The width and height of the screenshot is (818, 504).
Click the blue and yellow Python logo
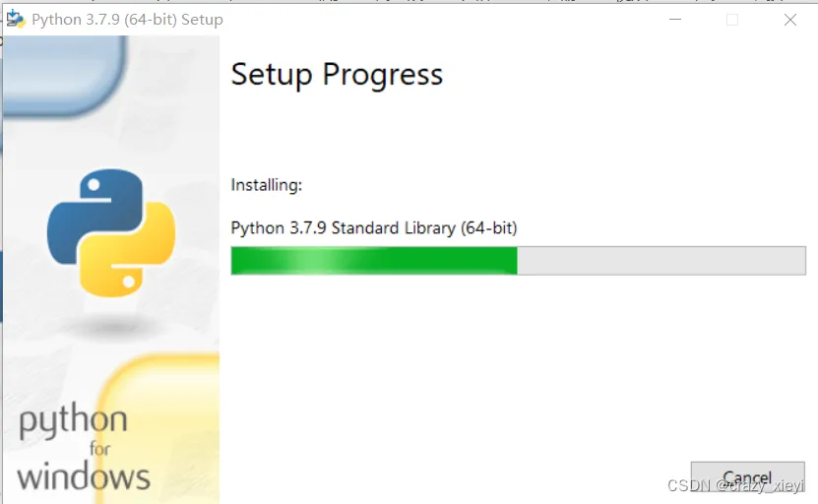111,232
